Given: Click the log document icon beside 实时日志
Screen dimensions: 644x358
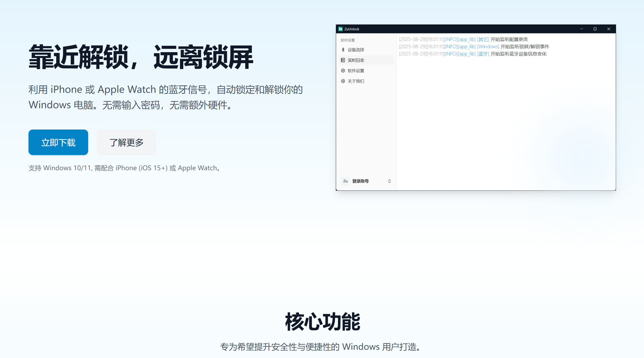Looking at the screenshot, I should (343, 60).
